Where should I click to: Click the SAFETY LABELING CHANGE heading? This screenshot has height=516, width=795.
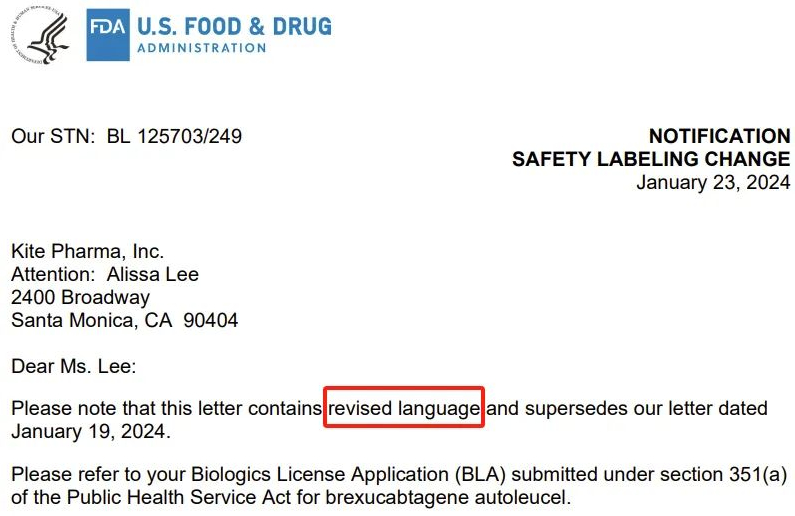click(651, 159)
